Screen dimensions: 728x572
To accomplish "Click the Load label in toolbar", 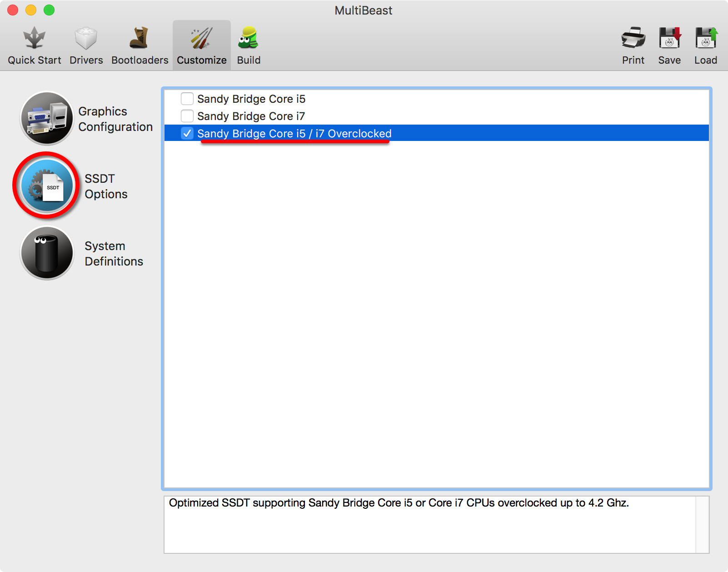I will pos(706,60).
